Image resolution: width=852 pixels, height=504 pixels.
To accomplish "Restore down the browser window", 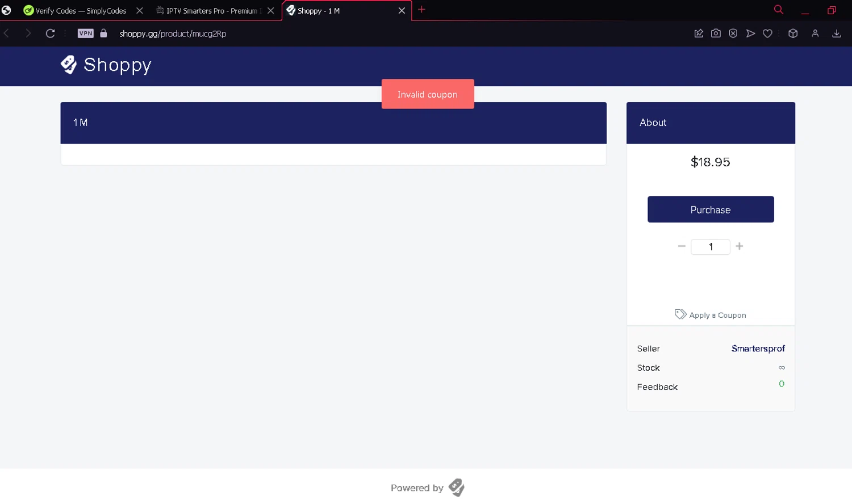I will 832,10.
